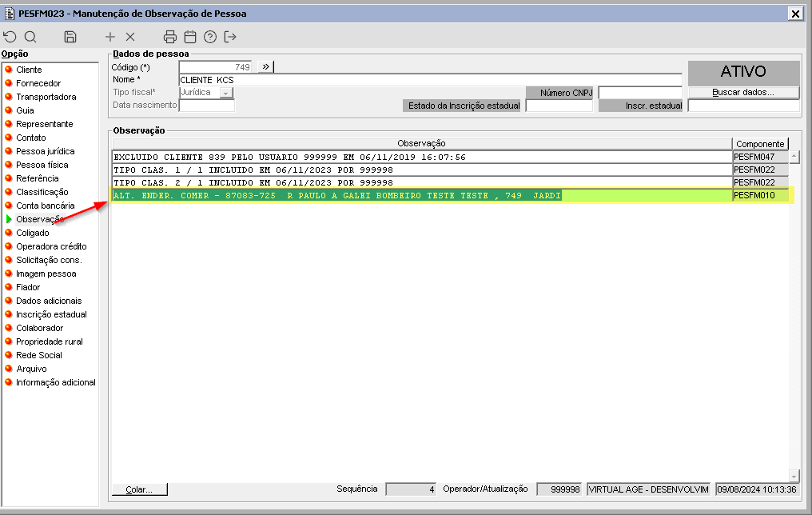Click the VIRTUAL AGE - DESENVOLVIM field

(x=648, y=489)
